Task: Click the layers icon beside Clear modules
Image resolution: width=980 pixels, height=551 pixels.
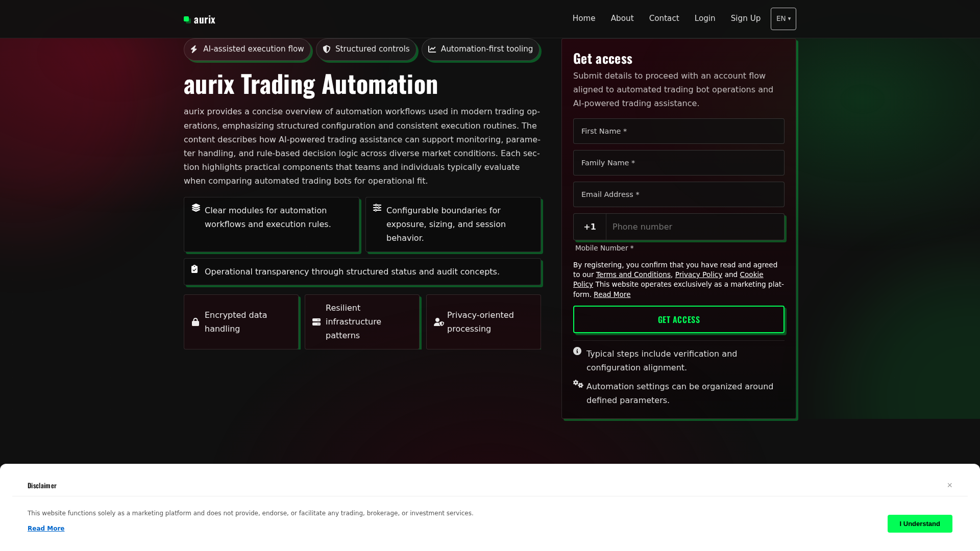Action: click(196, 208)
